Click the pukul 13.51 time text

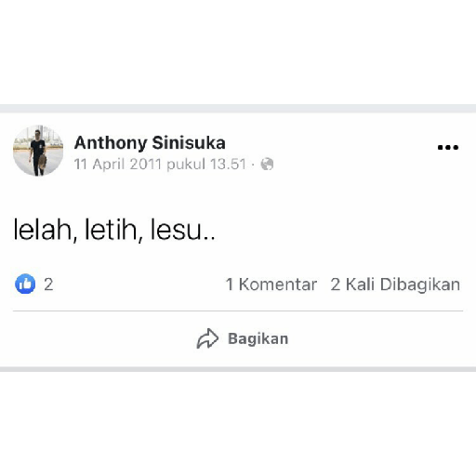[206, 165]
